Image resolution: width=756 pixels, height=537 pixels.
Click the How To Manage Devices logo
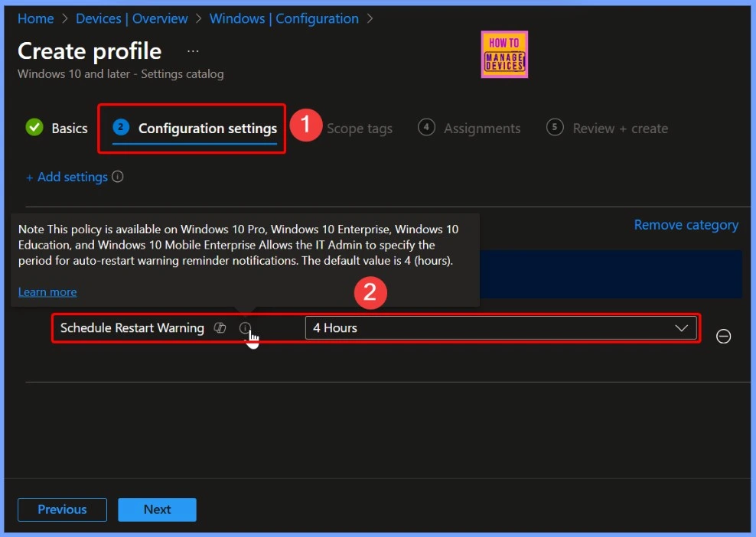point(504,55)
